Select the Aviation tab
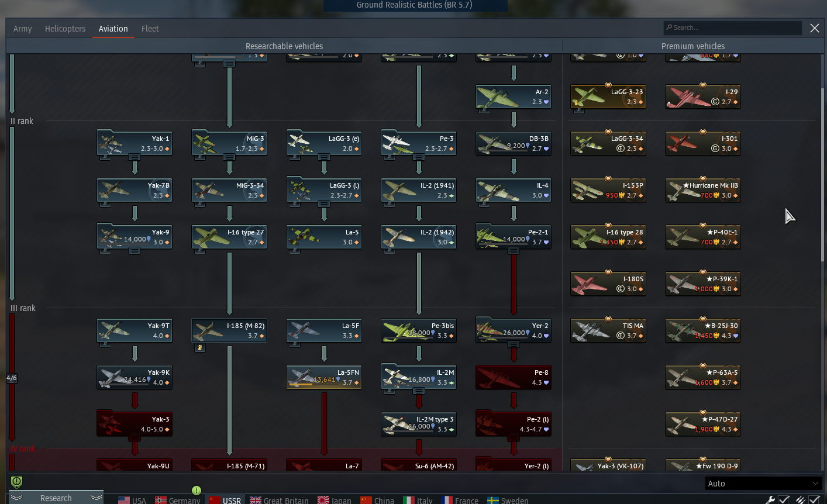827x504 pixels. (113, 29)
